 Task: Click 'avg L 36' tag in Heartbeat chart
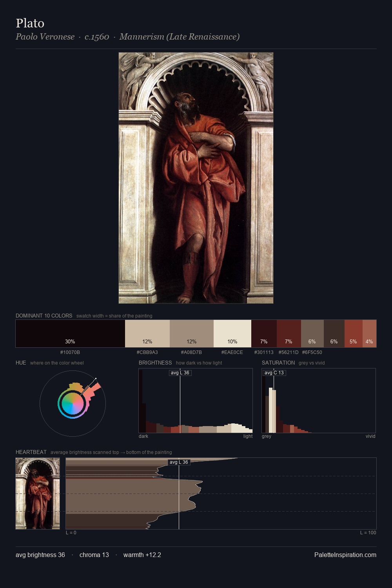[179, 462]
